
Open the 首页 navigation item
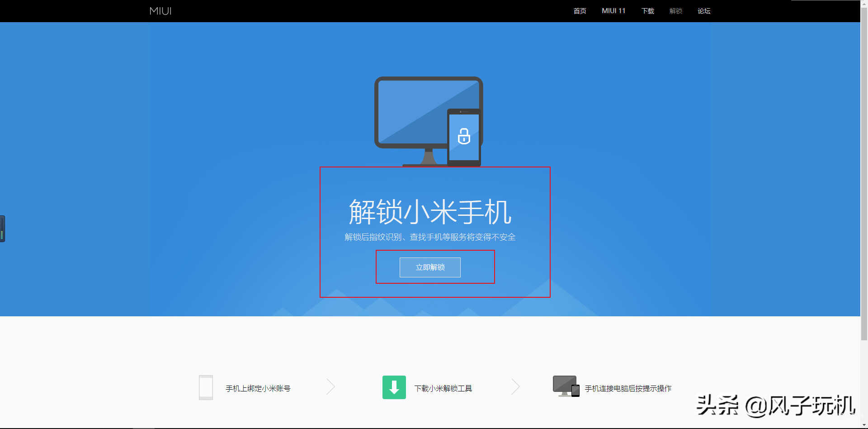580,11
